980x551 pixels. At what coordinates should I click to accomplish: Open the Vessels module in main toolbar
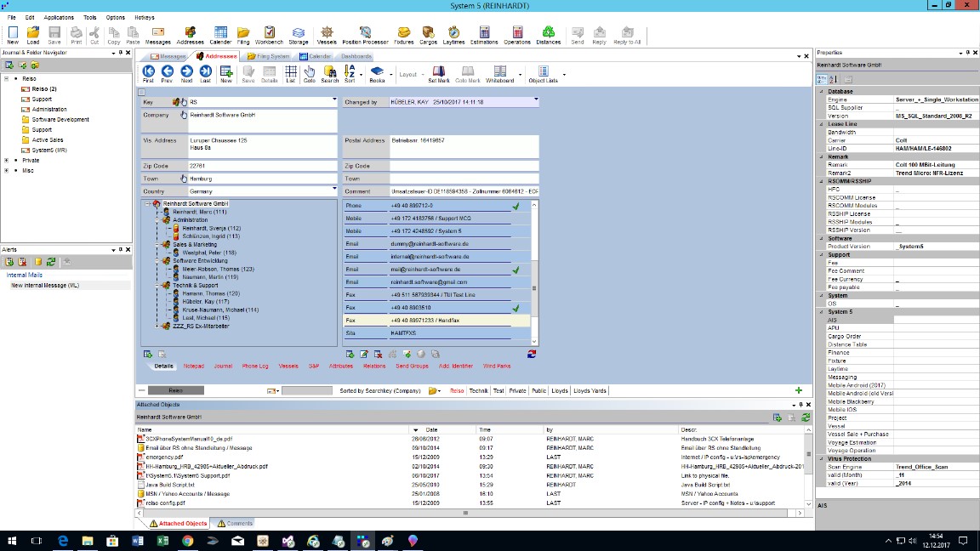click(x=327, y=35)
